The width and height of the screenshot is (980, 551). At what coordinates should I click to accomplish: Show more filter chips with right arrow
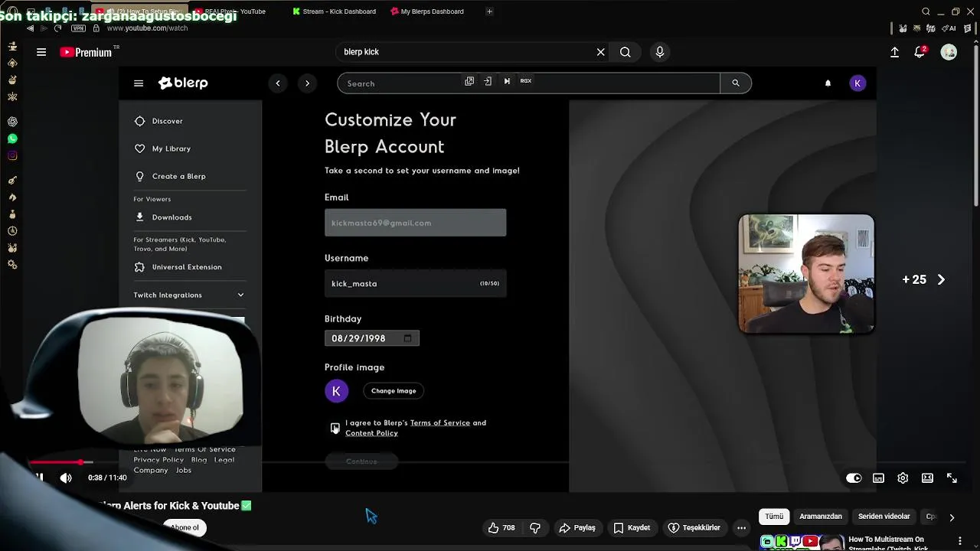(952, 517)
